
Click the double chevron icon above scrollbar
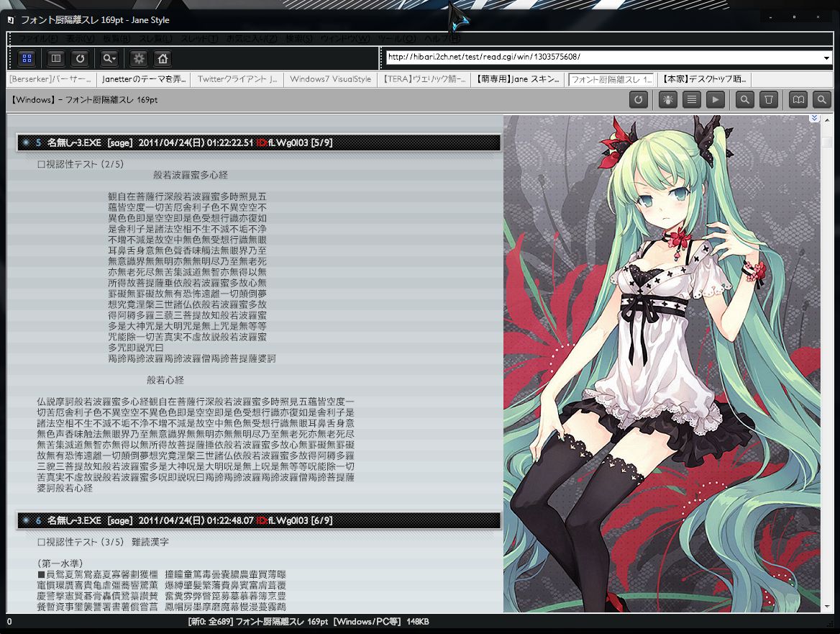(x=814, y=118)
